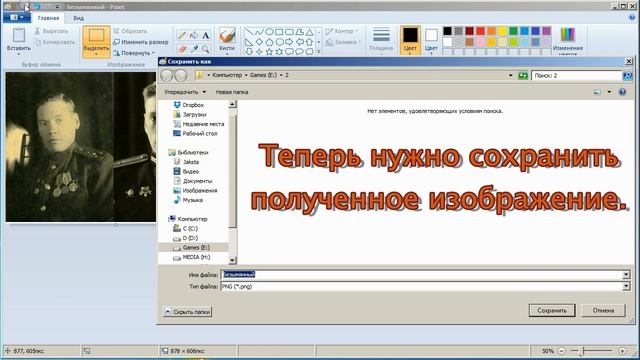Image resolution: width=640 pixels, height=360 pixels.
Task: Select Dropbox in the navigation pane
Action: click(189, 105)
